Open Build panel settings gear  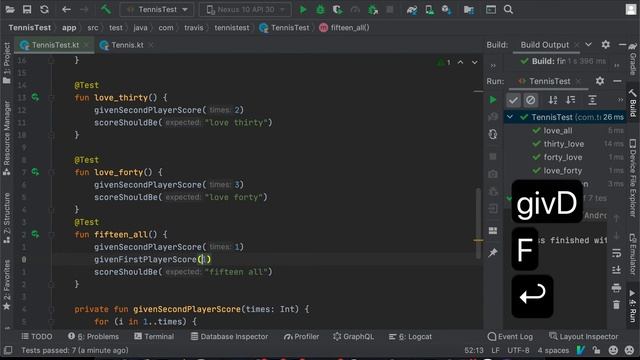pyautogui.click(x=605, y=44)
